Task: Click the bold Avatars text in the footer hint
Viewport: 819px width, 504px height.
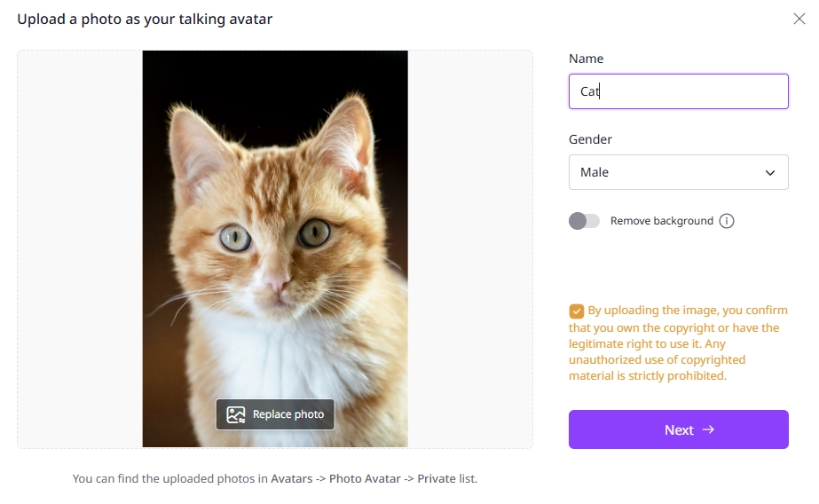Action: tap(292, 479)
